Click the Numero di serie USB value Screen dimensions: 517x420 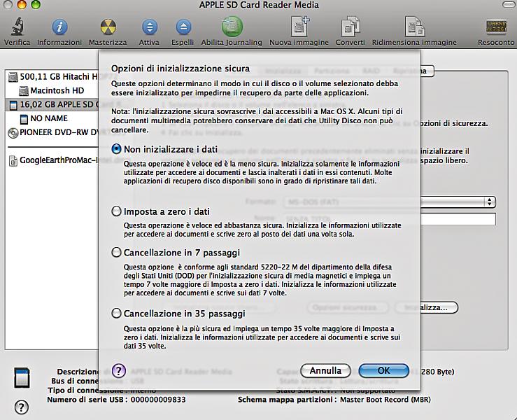point(158,400)
